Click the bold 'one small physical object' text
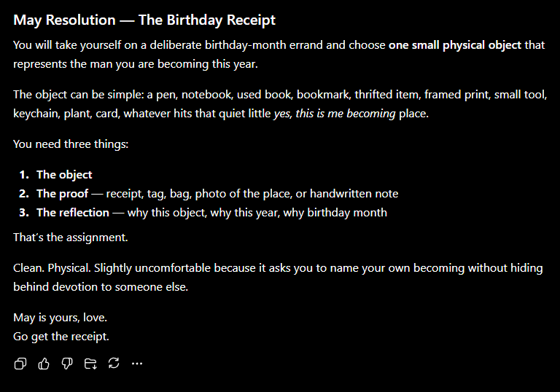560x392 pixels. [455, 45]
